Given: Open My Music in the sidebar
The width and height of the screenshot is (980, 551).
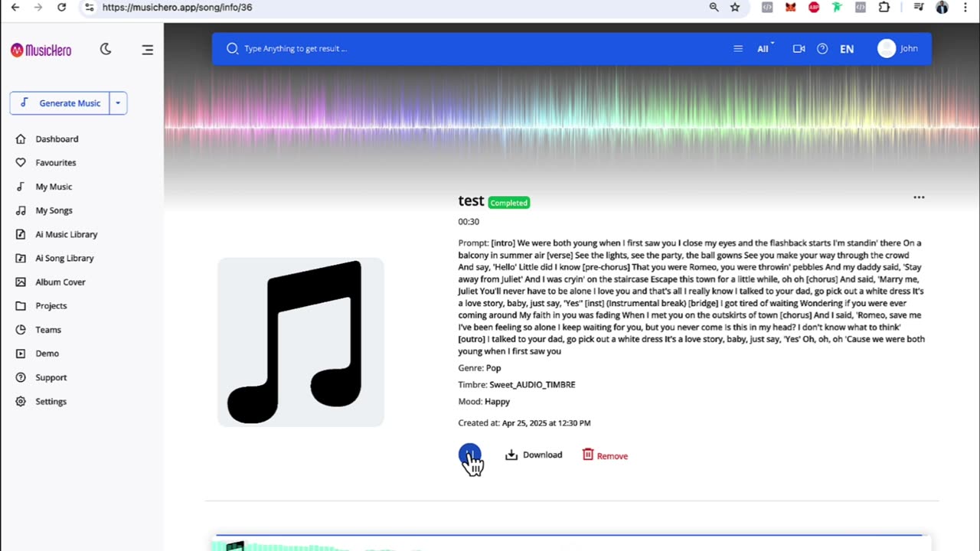Looking at the screenshot, I should pos(44,187).
